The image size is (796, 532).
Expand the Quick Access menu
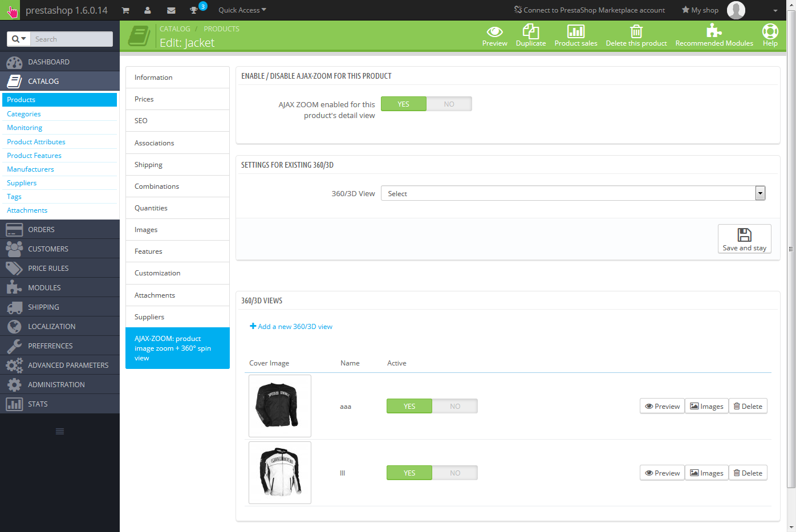[242, 10]
